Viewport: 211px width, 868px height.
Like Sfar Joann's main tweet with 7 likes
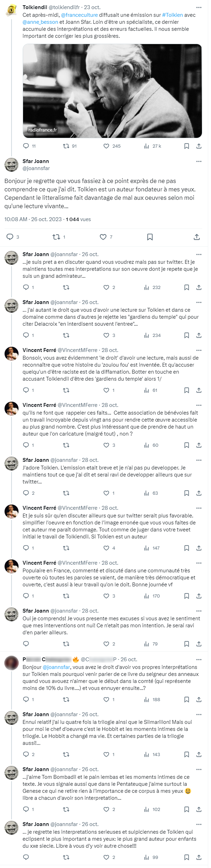click(x=103, y=237)
